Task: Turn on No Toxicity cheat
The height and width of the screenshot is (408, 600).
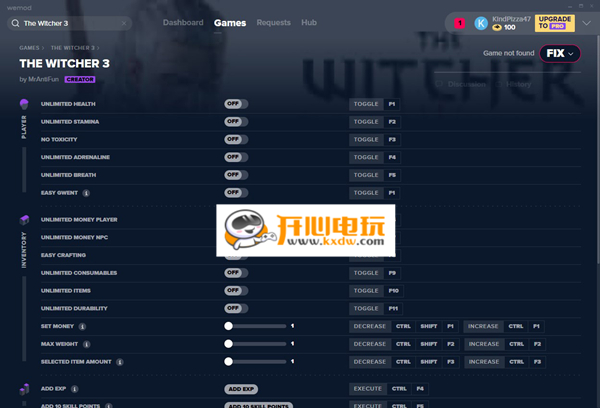Action: 236,140
